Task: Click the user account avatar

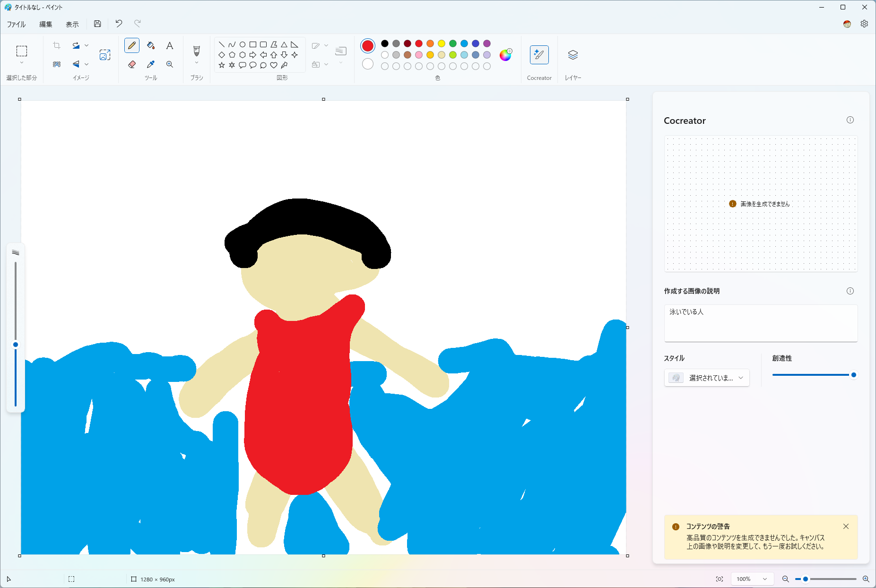Action: pos(847,24)
